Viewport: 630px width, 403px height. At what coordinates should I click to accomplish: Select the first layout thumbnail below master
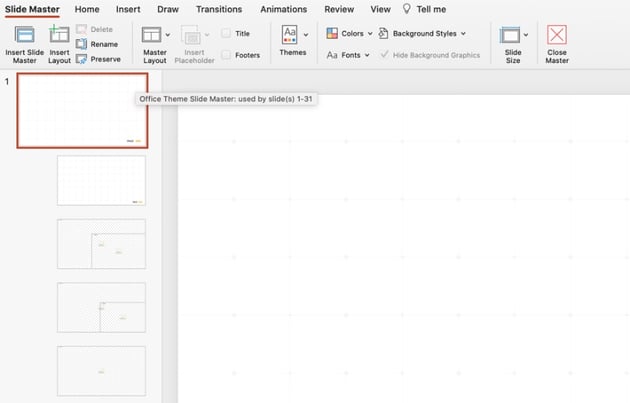[101, 180]
